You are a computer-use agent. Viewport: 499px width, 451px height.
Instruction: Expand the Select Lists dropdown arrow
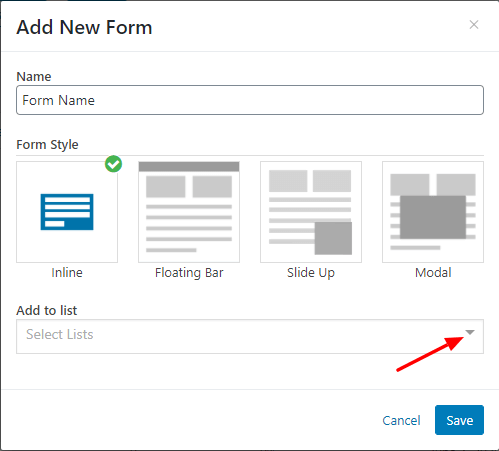(x=470, y=332)
